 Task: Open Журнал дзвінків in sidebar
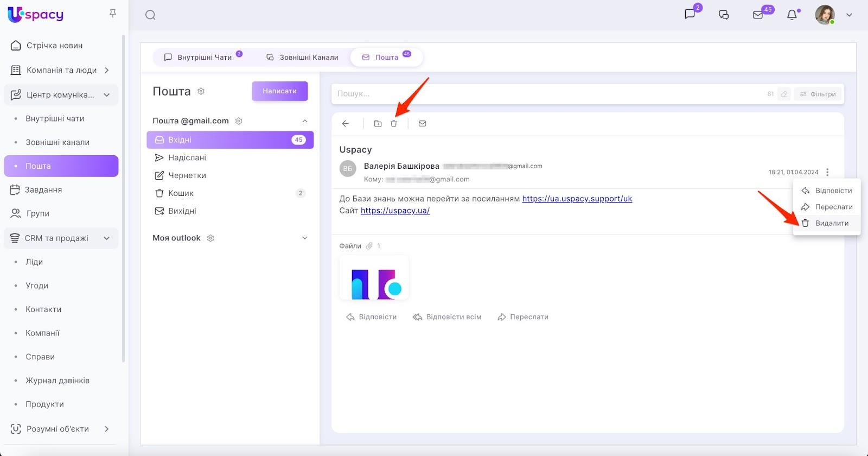point(61,381)
